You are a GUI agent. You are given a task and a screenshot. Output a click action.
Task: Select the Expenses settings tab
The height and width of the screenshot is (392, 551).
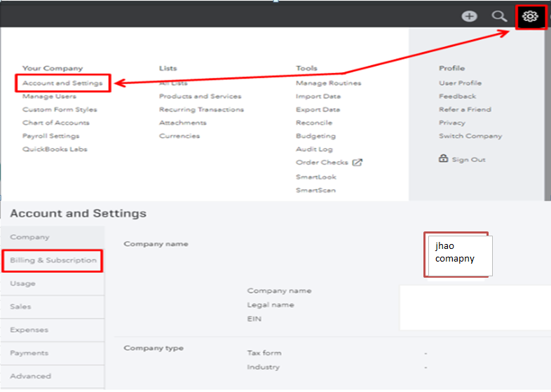(x=53, y=330)
